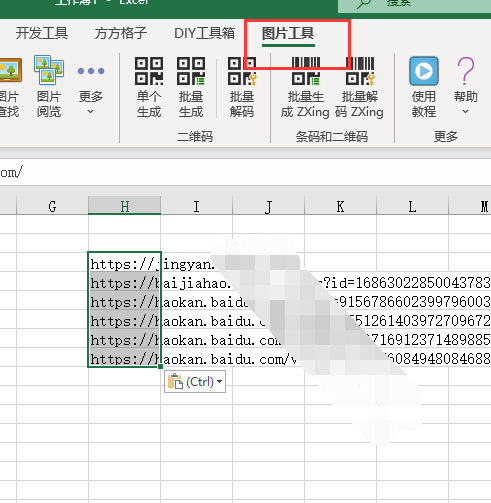Select column J header

[269, 207]
